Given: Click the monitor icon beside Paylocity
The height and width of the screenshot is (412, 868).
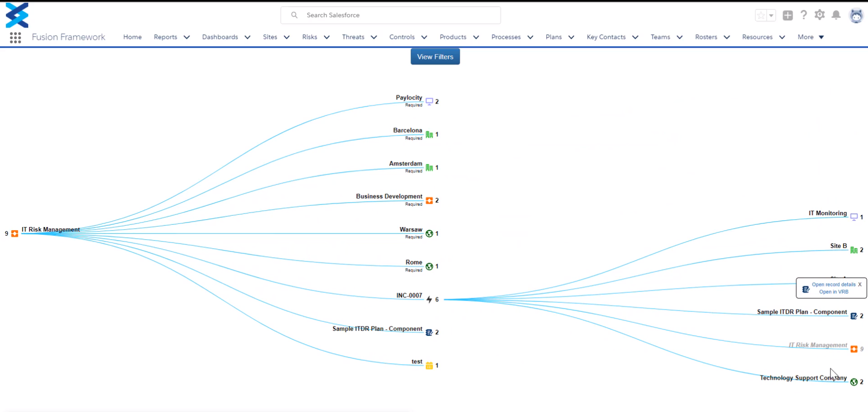Looking at the screenshot, I should [429, 101].
